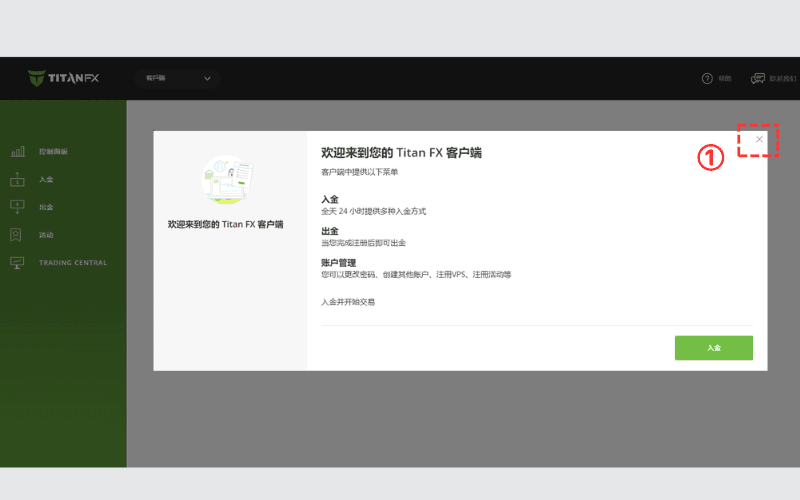This screenshot has height=500, width=800.
Task: Click the deposit icon in sidebar
Action: coord(17,179)
